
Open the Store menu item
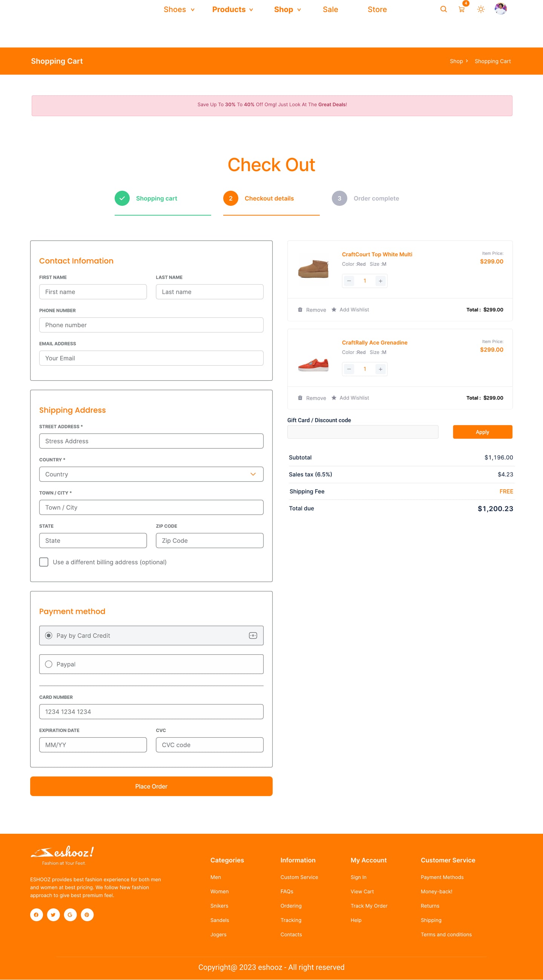click(x=377, y=9)
